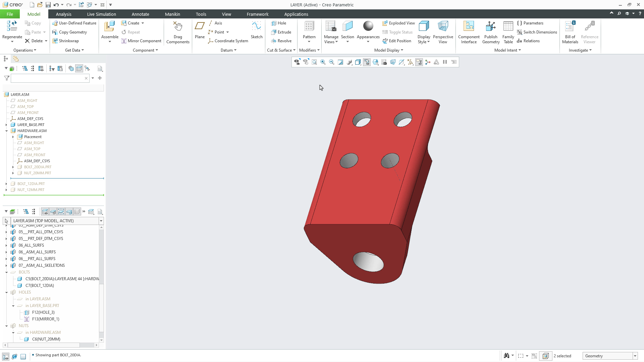
Task: Select the Revolve tool
Action: click(281, 41)
